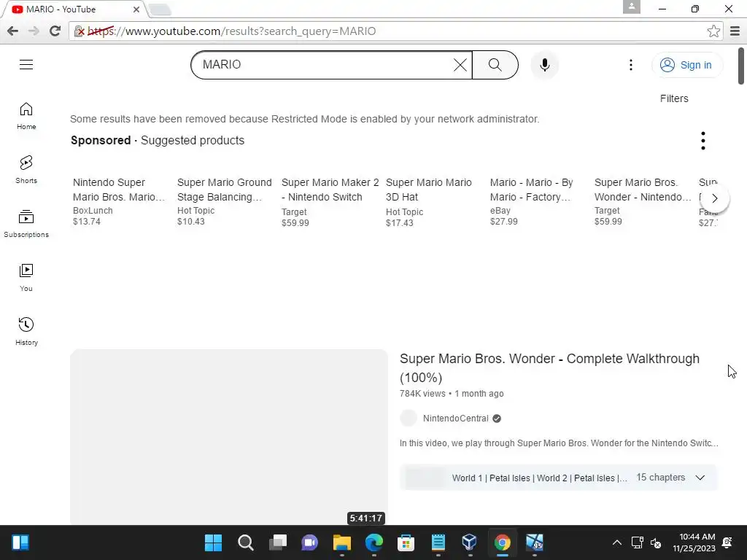The height and width of the screenshot is (560, 747).
Task: Open the Chat app on taskbar
Action: point(309,542)
